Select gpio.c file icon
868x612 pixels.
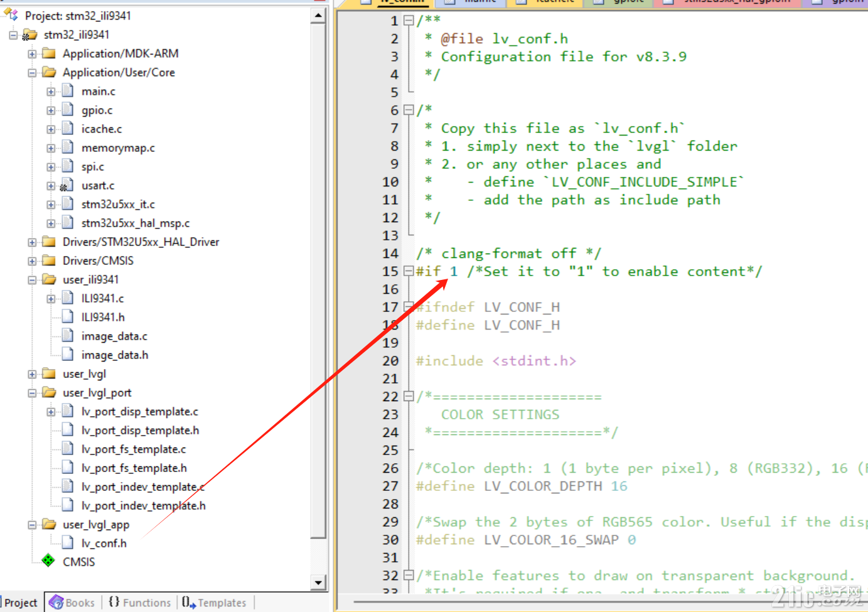click(68, 110)
